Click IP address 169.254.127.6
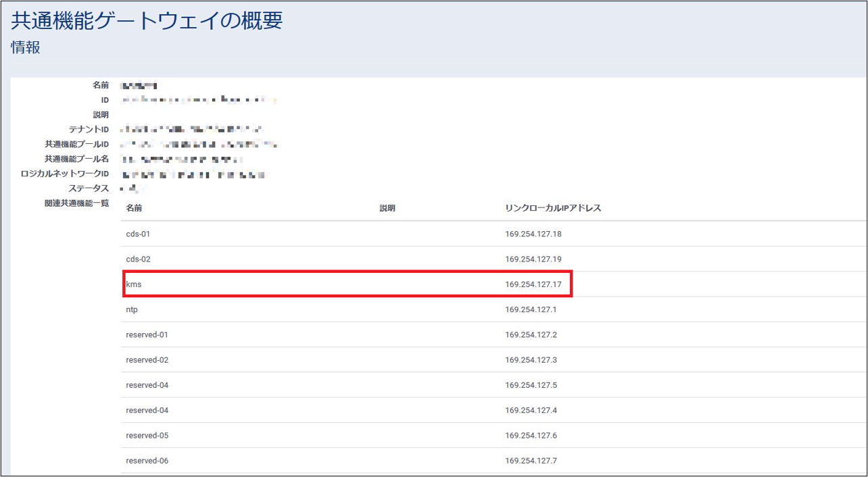The width and height of the screenshot is (868, 477). click(x=531, y=436)
